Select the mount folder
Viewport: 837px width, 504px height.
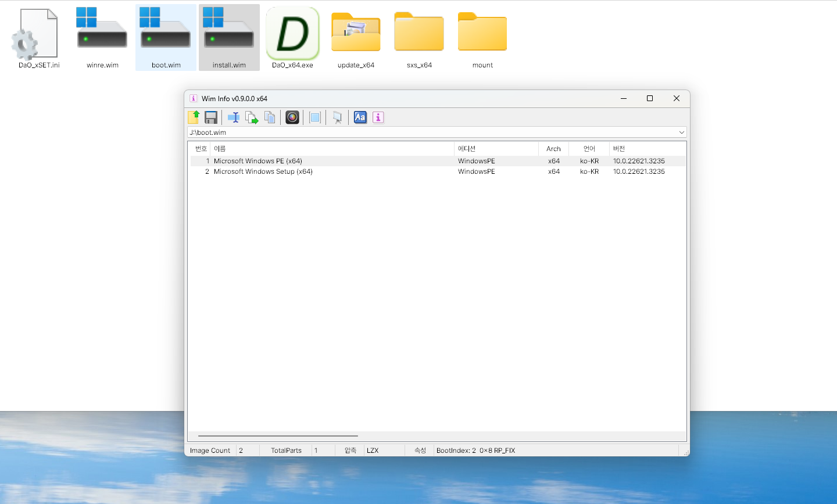pos(482,38)
